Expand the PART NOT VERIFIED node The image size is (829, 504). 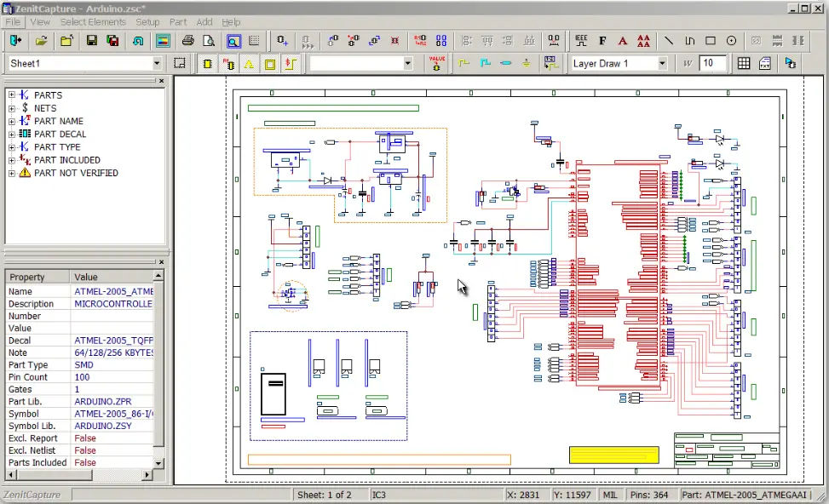pyautogui.click(x=12, y=173)
